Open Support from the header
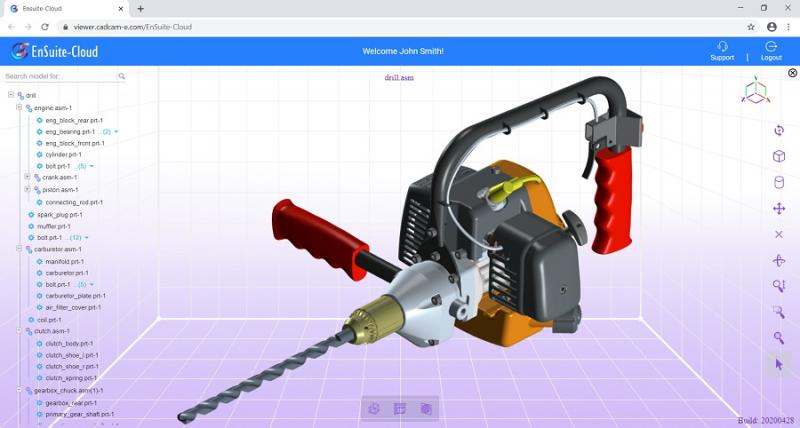 [722, 52]
